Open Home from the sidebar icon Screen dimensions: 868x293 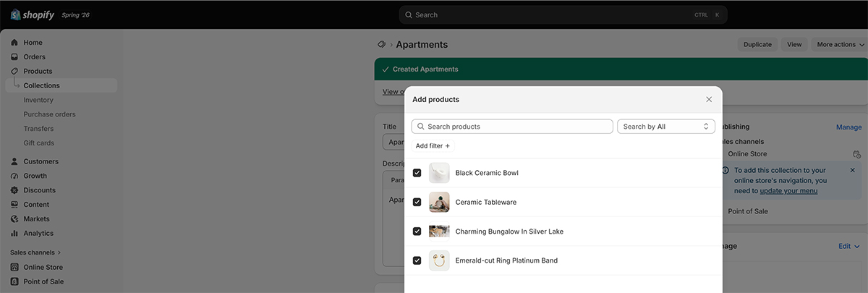14,43
